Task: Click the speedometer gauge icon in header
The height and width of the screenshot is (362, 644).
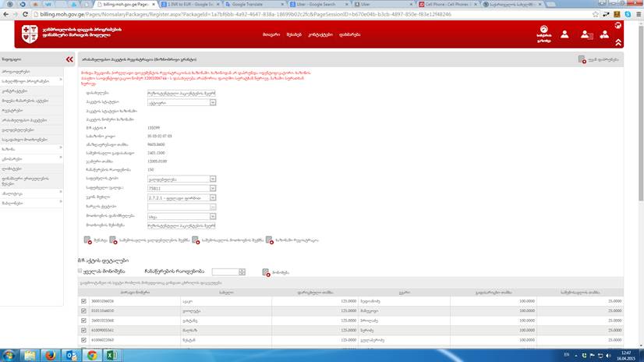Action: 543,34
